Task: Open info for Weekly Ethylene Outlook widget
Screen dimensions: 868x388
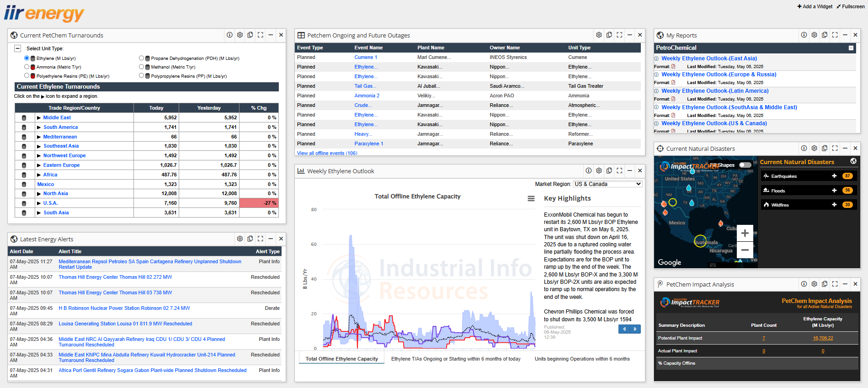Action: coord(589,170)
